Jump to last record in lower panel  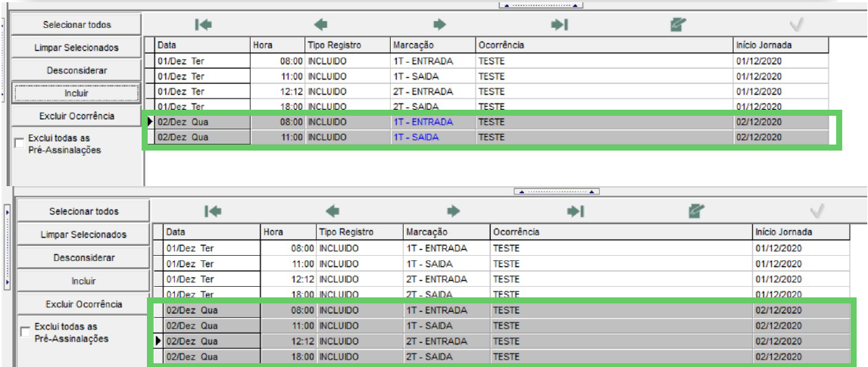(x=575, y=211)
